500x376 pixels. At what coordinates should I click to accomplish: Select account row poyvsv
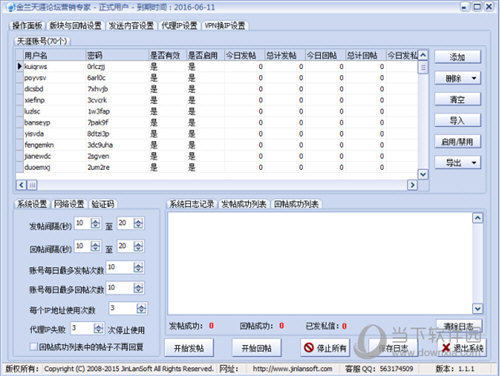tap(217, 78)
